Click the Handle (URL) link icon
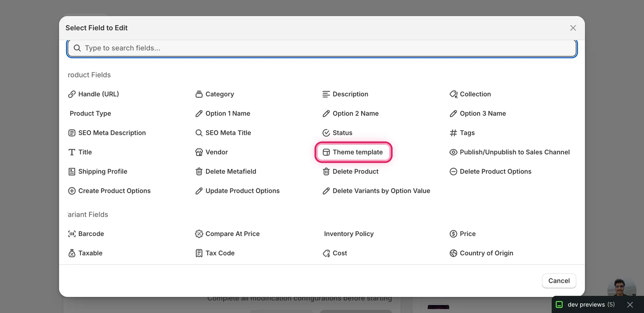The width and height of the screenshot is (644, 313). 72,94
